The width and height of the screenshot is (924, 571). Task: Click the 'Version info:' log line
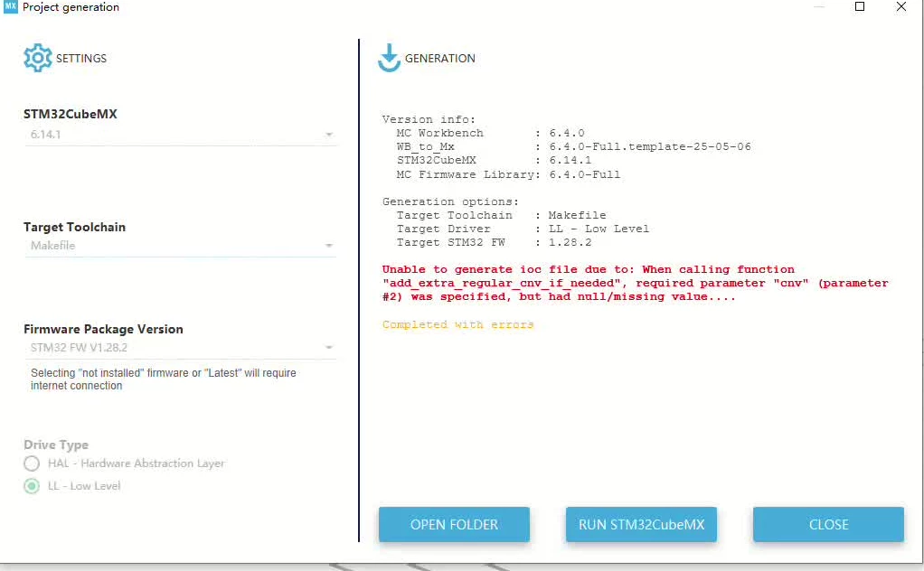click(429, 119)
